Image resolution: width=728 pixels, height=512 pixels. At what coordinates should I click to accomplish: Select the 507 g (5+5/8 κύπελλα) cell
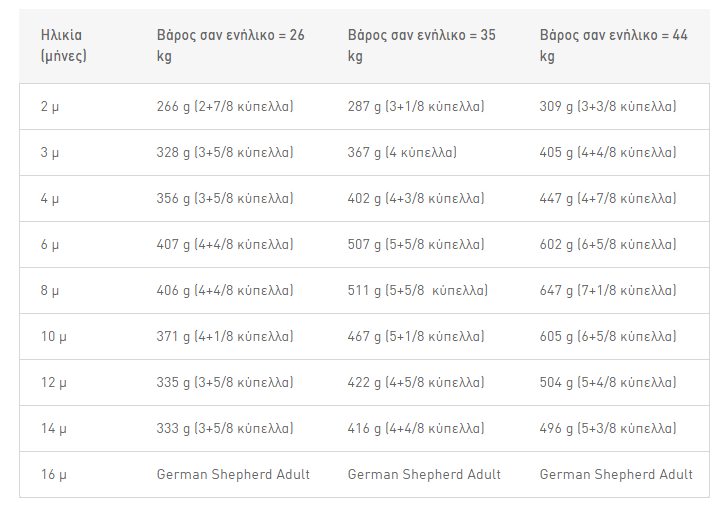coord(416,245)
